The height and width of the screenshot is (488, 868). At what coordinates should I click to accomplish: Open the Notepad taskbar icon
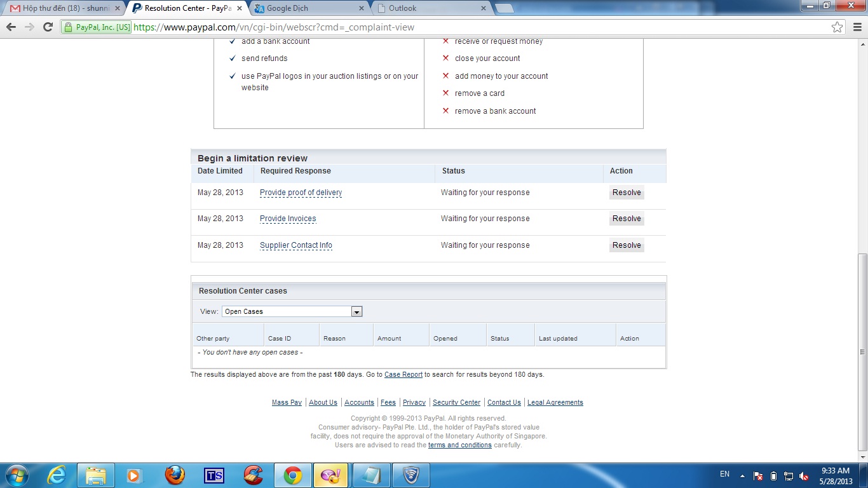coord(370,475)
